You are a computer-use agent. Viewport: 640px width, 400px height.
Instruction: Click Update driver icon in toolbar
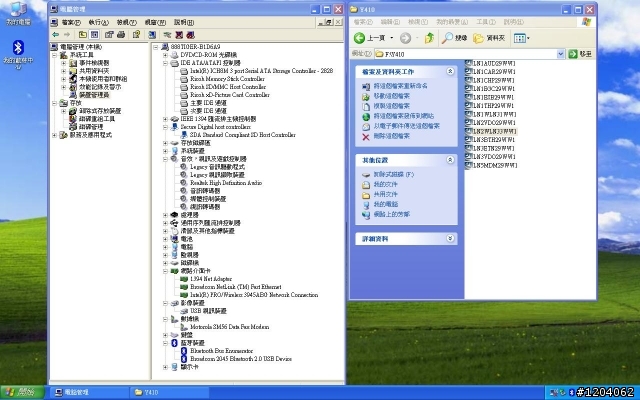(x=167, y=35)
